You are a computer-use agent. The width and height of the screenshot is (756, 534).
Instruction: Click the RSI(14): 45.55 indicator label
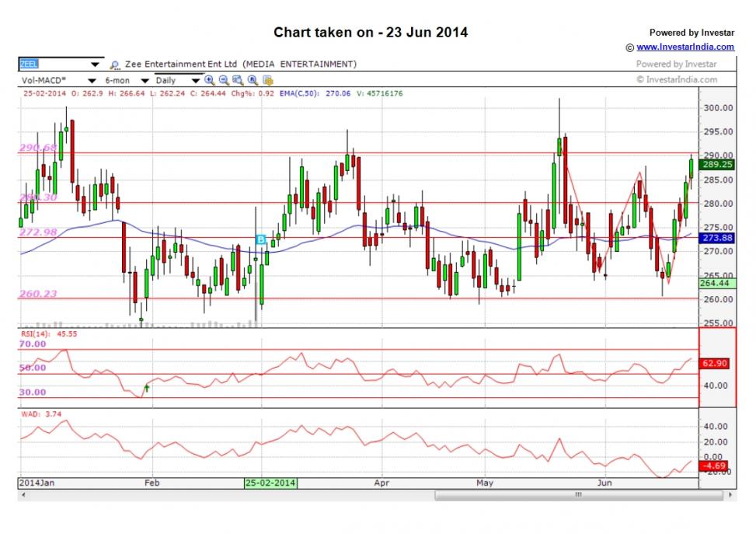point(49,333)
